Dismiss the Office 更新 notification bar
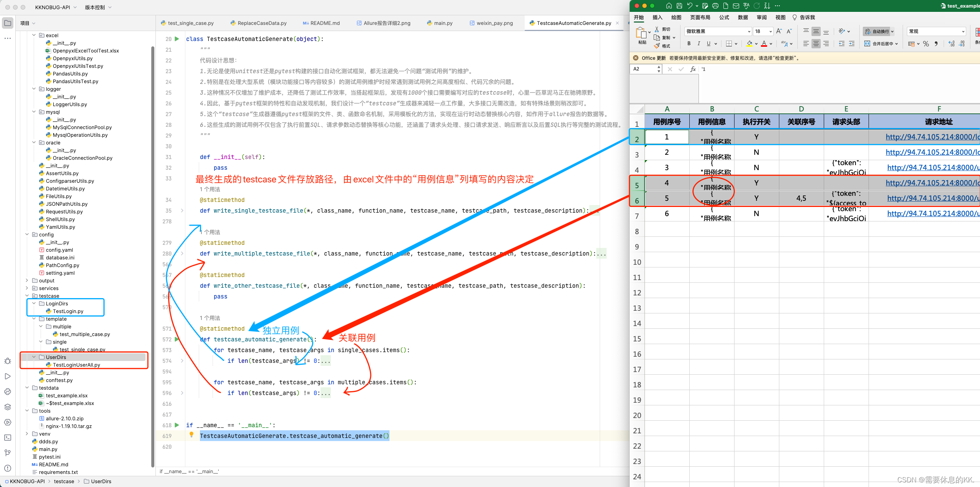 [x=636, y=58]
